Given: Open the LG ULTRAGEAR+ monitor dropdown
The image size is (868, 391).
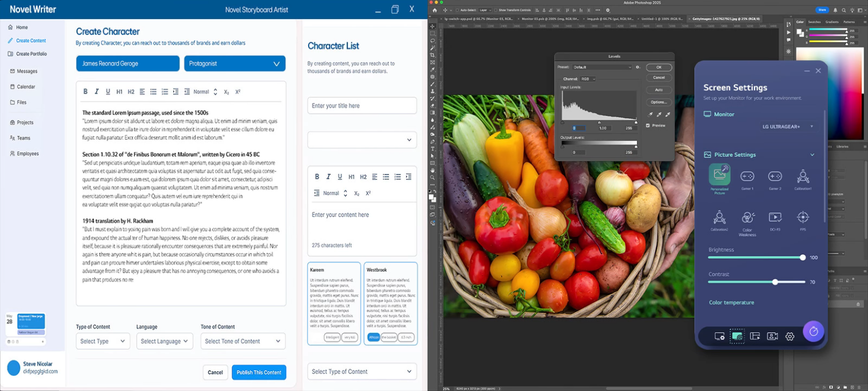Looking at the screenshot, I should [x=788, y=127].
